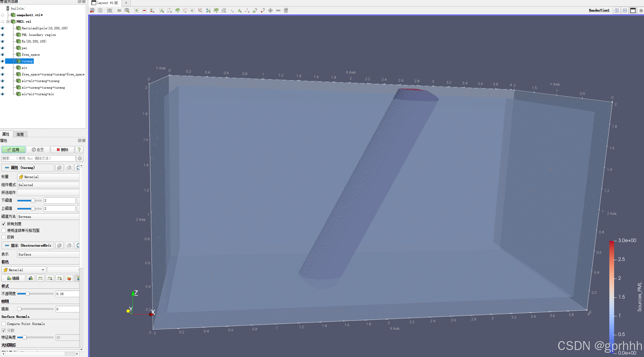Click the split view horizontally icon
This screenshot has height=357, width=644.
tap(617, 10)
